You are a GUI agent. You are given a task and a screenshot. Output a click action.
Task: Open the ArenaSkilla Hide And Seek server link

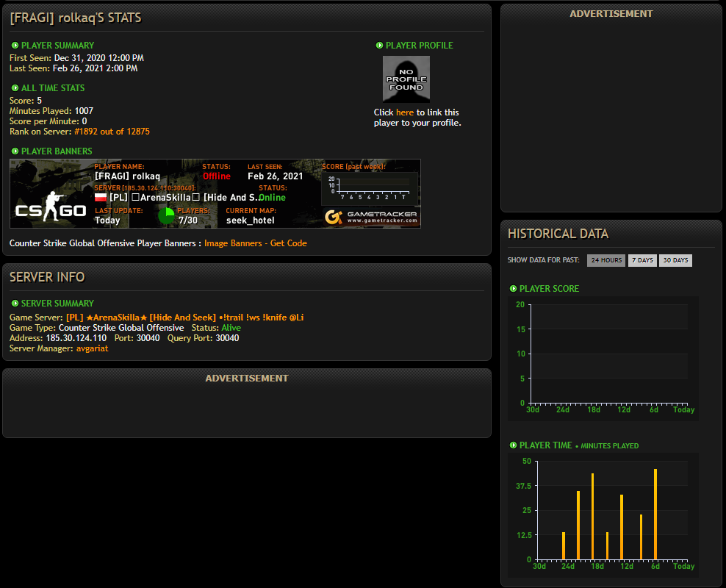(184, 318)
